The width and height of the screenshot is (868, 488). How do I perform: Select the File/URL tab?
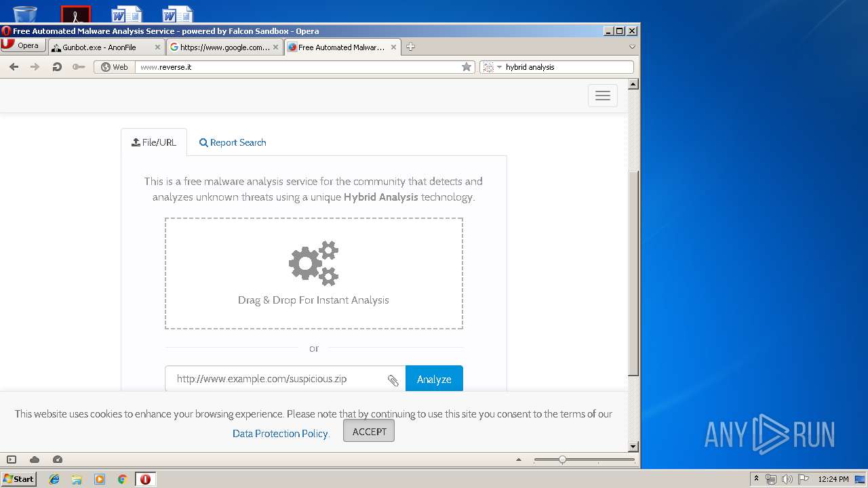(154, 142)
